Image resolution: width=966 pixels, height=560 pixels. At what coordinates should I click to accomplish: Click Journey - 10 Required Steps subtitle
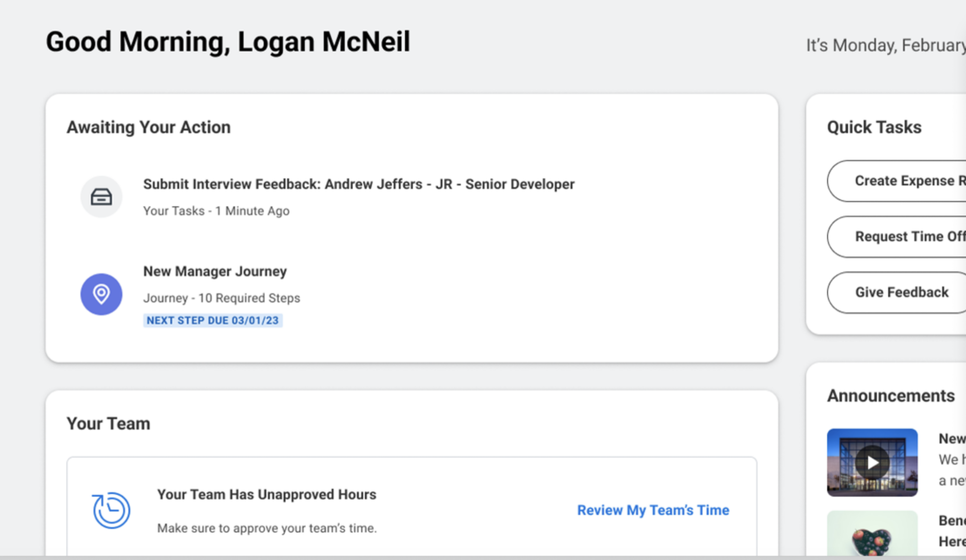click(x=222, y=298)
